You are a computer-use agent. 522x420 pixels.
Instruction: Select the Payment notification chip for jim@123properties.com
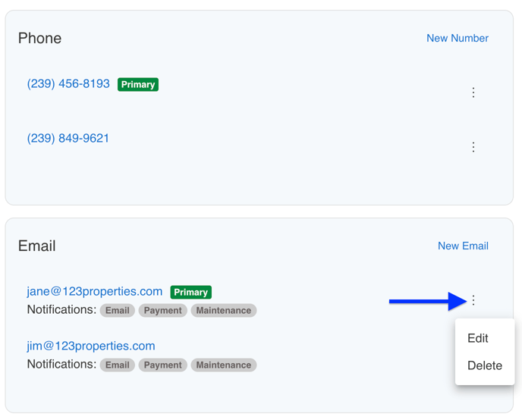click(162, 365)
